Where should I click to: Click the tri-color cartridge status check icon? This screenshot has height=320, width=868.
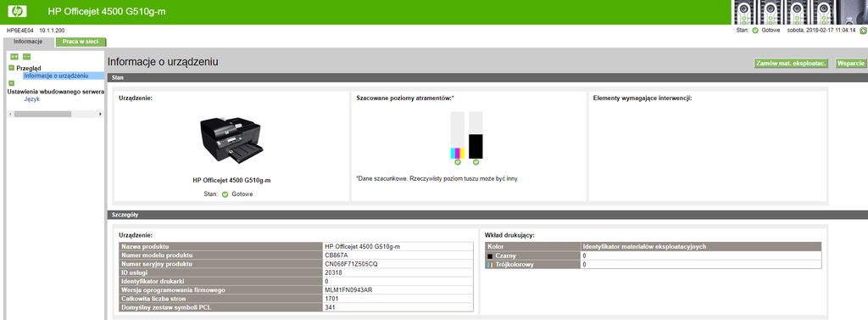point(457,162)
